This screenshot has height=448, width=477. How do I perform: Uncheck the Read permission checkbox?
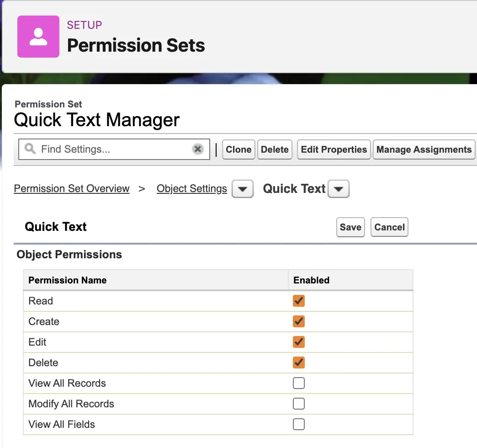(299, 301)
